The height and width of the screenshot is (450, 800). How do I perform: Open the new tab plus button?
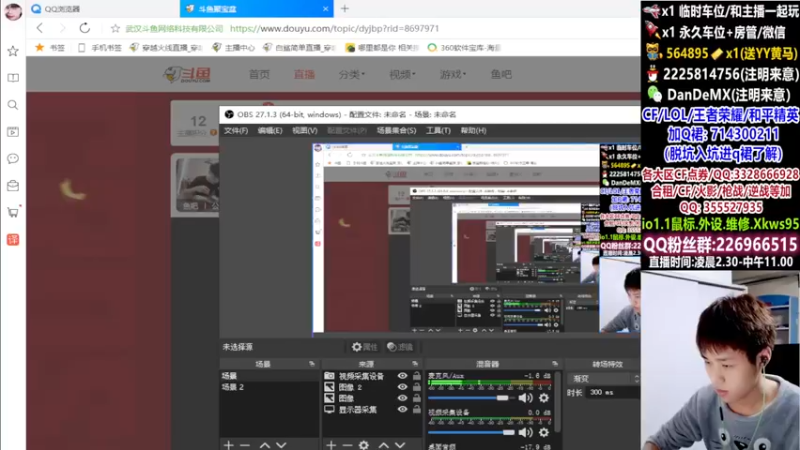pos(345,9)
